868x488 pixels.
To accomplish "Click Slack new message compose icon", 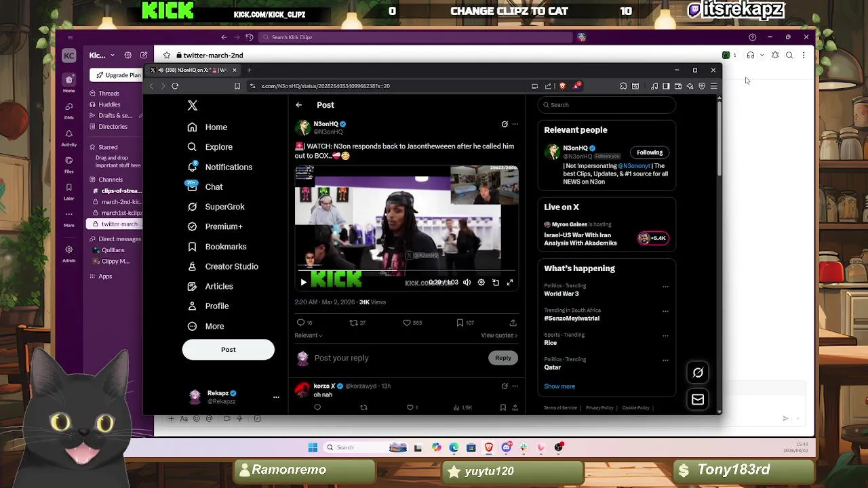I will coord(144,56).
